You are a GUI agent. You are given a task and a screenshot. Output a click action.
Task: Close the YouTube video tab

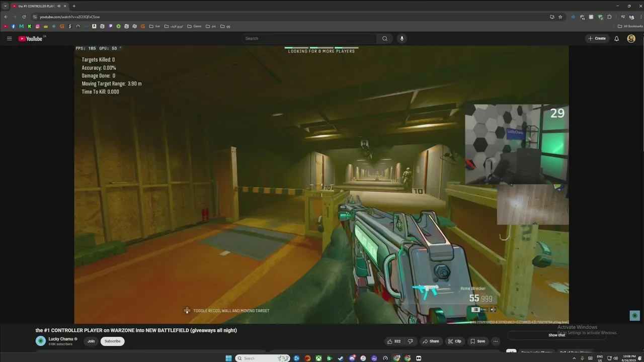(x=65, y=6)
